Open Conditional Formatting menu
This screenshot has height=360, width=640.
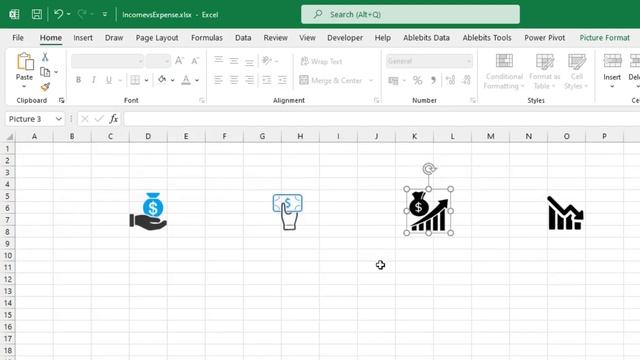coord(504,72)
